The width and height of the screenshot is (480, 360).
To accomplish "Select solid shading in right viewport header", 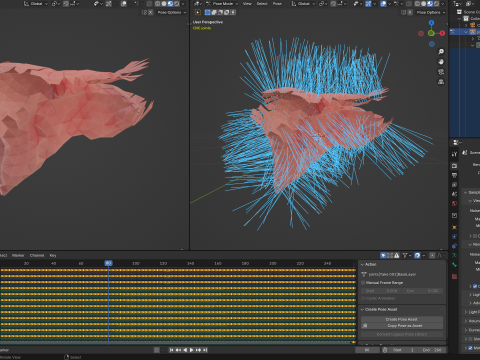I will [423, 4].
